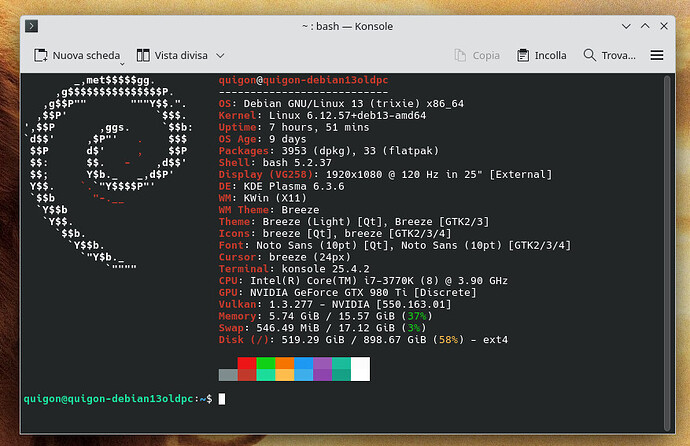Click the terminal's vertical scrollbar
The height and width of the screenshot is (446, 690).
668,253
